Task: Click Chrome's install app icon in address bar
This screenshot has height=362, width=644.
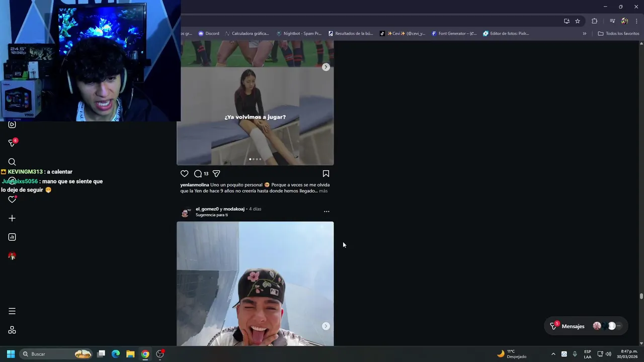Action: pos(567,21)
